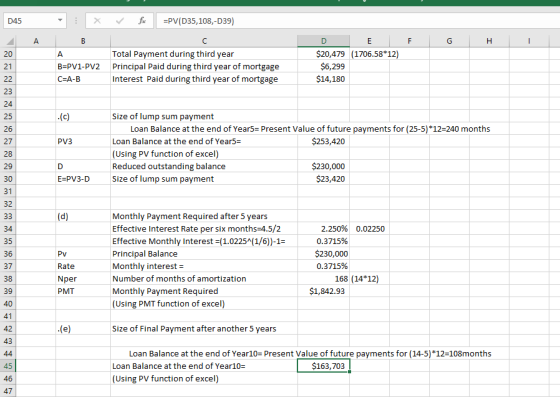560x397 pixels.
Task: Click the $6,299 principal paid cell
Action: tap(324, 66)
